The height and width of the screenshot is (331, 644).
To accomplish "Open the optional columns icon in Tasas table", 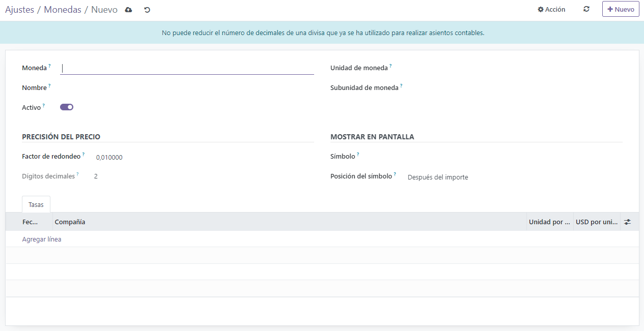I will [627, 222].
